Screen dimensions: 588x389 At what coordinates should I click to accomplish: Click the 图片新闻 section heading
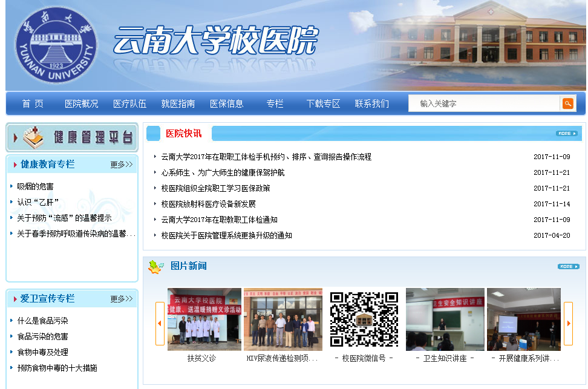(x=189, y=266)
